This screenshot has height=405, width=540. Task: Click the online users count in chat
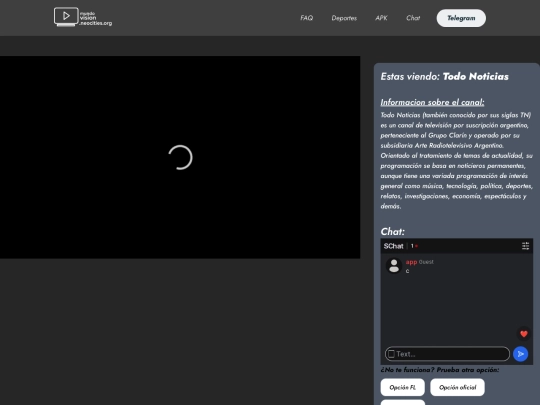click(x=414, y=246)
